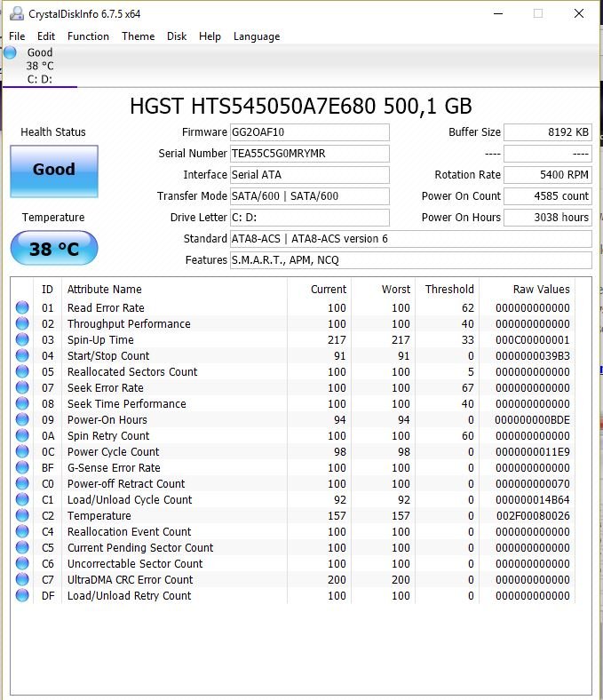Click status orb for UltraDMA CRC Error Count row
This screenshot has width=603, height=700.
pos(22,579)
